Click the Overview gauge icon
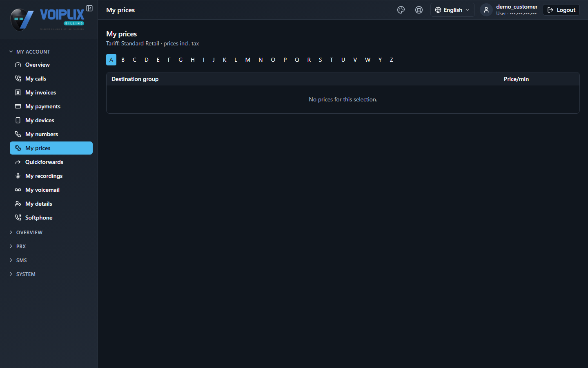588x368 pixels. coord(18,65)
